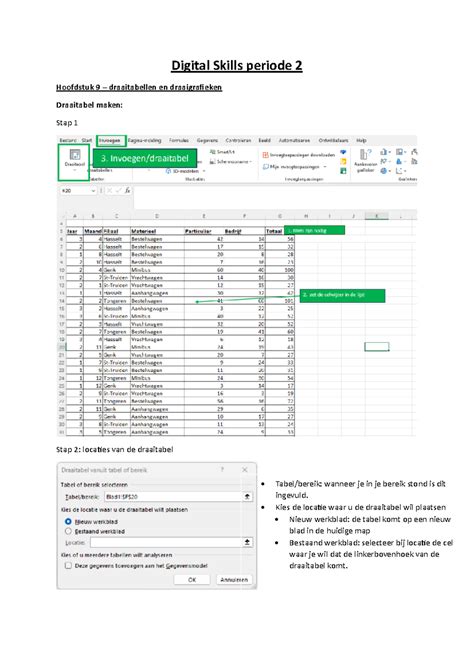Switch to the Formules tab

point(179,140)
